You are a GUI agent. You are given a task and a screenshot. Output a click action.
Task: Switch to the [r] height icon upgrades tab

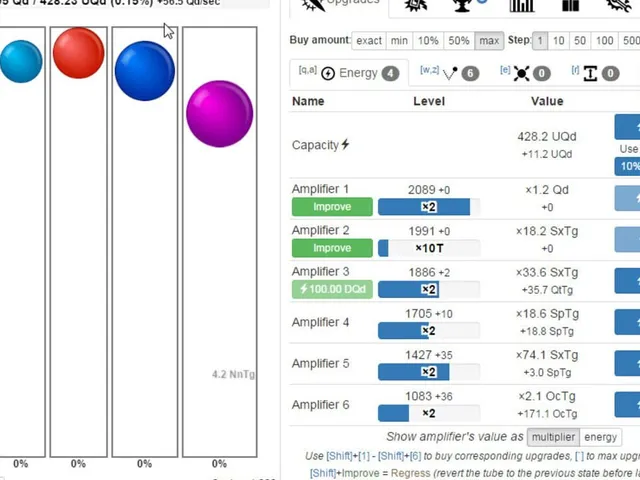595,73
